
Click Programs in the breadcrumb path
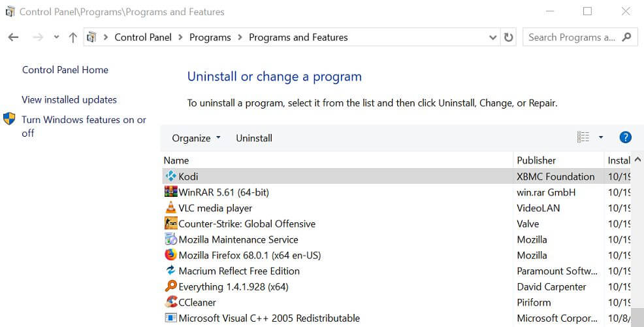coord(210,37)
